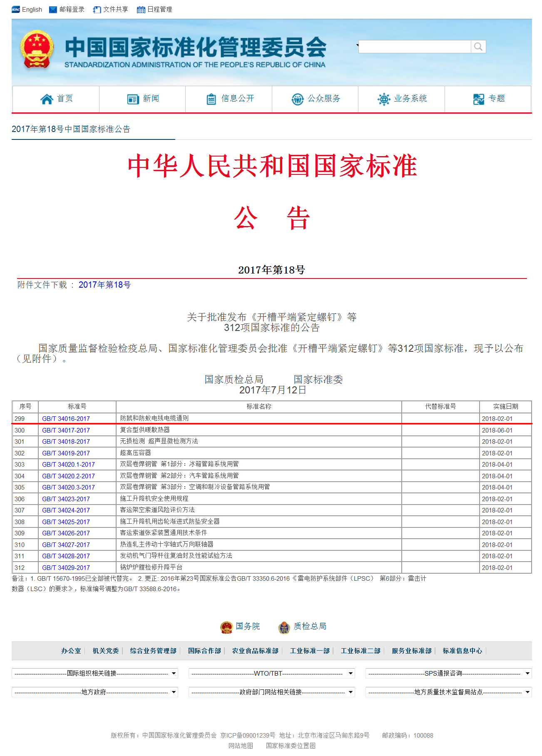Click the business system (业务系统) gear icon
The height and width of the screenshot is (756, 542).
click(x=383, y=99)
